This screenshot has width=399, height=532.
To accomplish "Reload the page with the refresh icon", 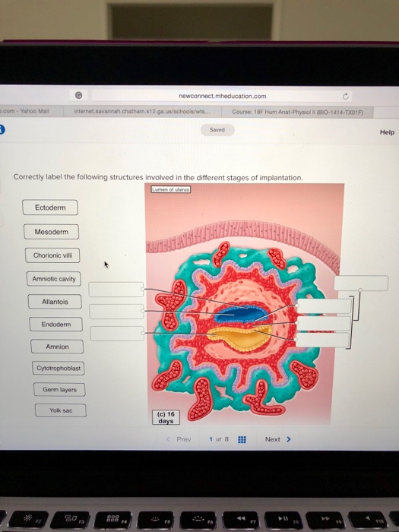I will point(345,97).
